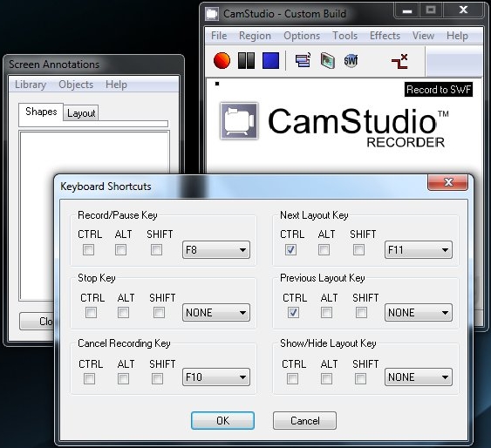Enable ALT for Previous Layout Key

[x=326, y=312]
